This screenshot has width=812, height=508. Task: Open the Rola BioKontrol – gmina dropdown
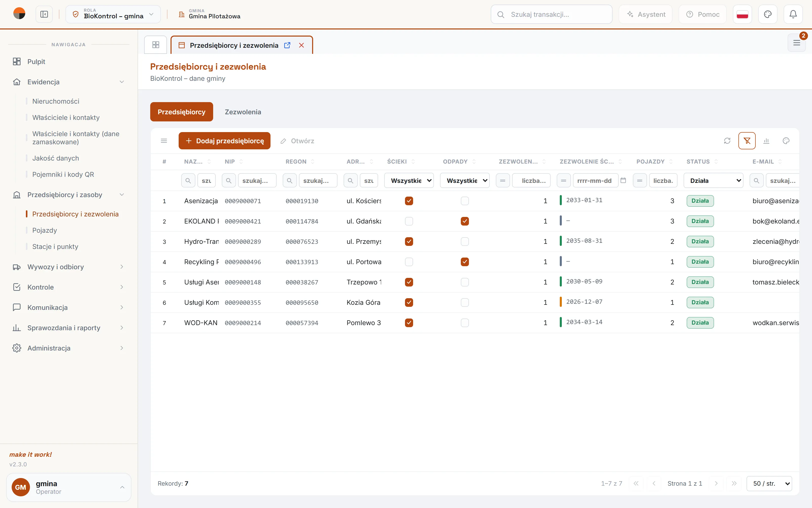(113, 14)
